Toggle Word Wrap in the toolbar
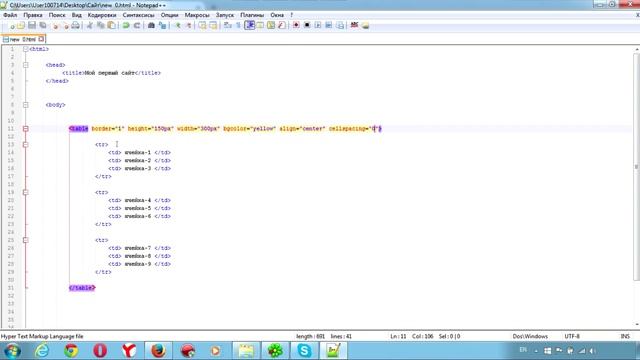Image resolution: width=640 pixels, height=360 pixels. (228, 26)
